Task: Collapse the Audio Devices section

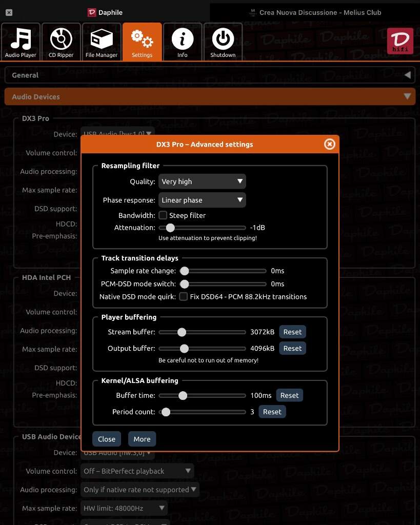Action: coord(210,97)
